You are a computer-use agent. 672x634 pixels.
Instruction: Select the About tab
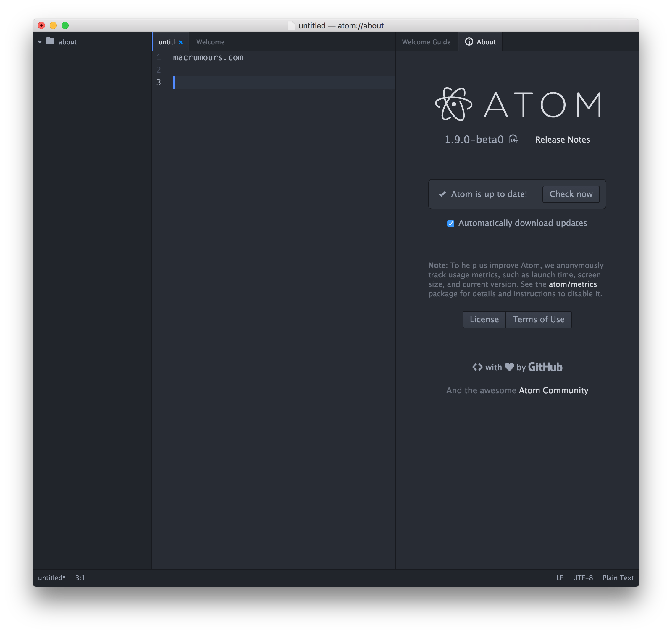pyautogui.click(x=480, y=42)
